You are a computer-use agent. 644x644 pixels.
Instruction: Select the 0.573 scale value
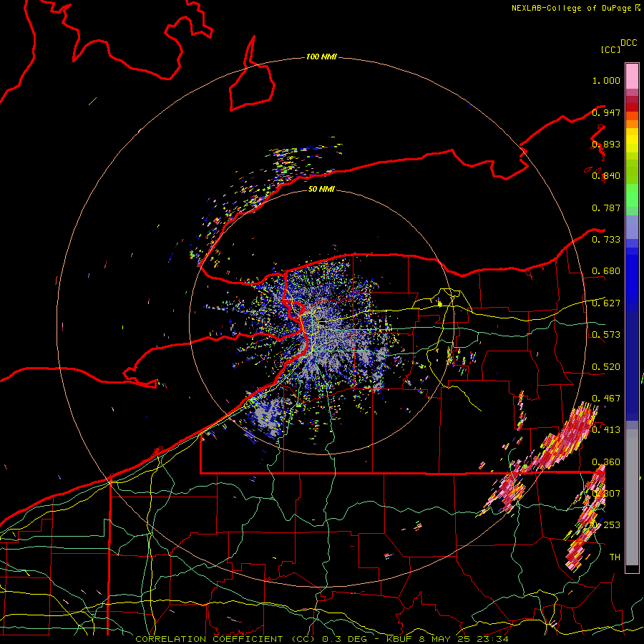click(606, 335)
